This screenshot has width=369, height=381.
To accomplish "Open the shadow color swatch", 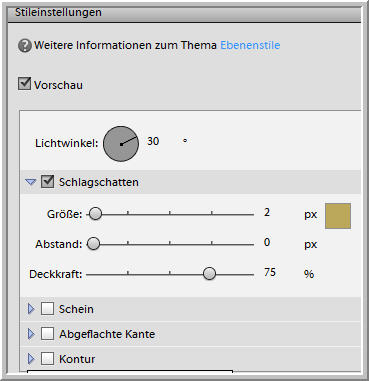I will coord(338,216).
